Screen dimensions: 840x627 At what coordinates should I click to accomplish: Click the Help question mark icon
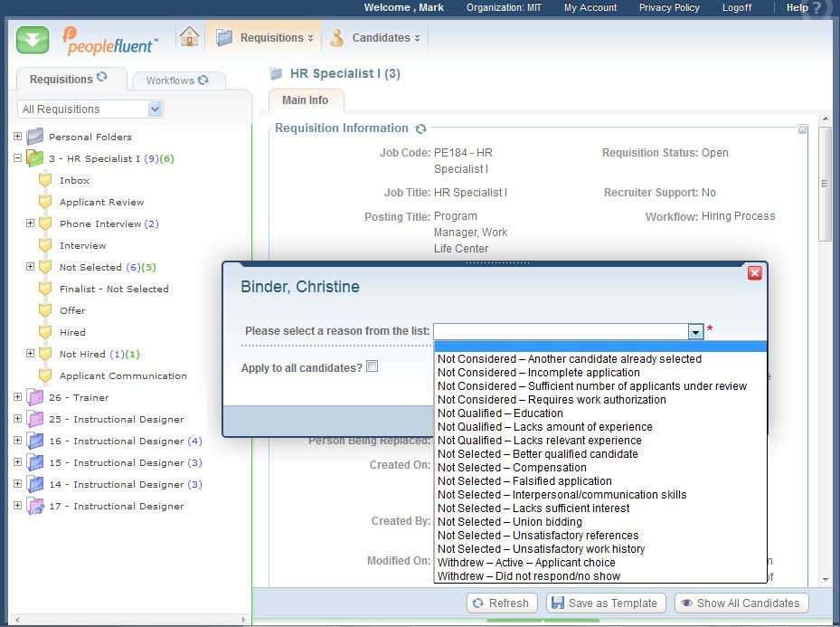coord(817,10)
